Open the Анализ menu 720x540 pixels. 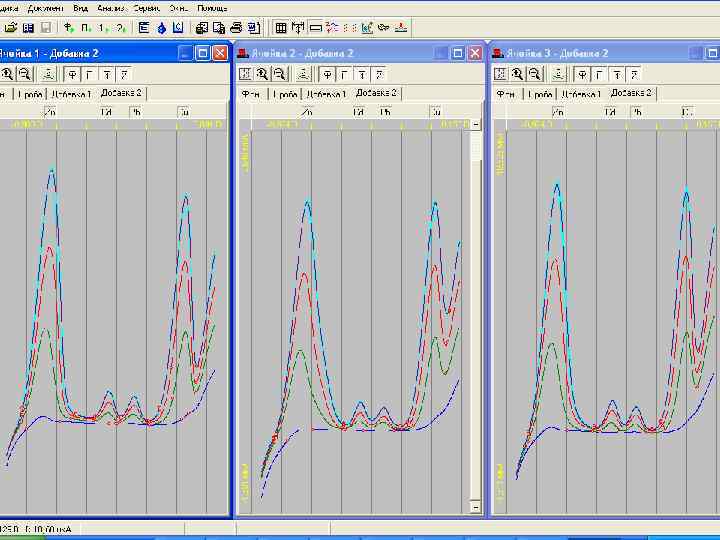click(111, 8)
